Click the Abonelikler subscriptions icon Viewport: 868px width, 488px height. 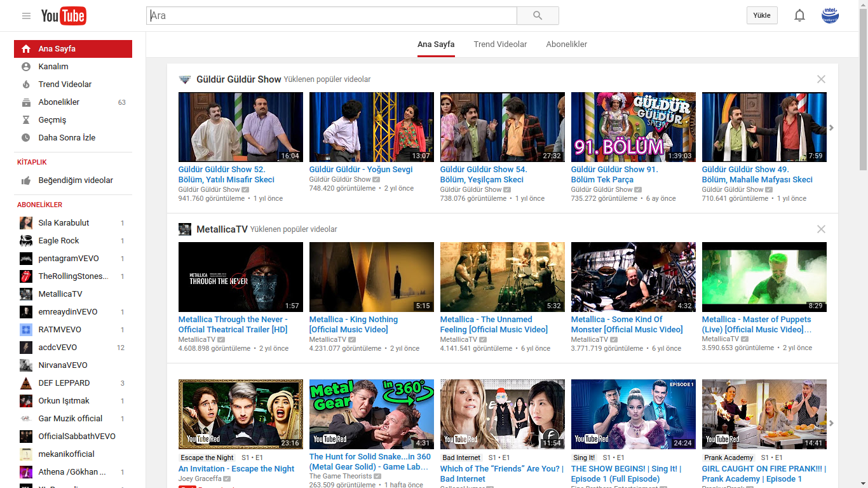coord(26,102)
